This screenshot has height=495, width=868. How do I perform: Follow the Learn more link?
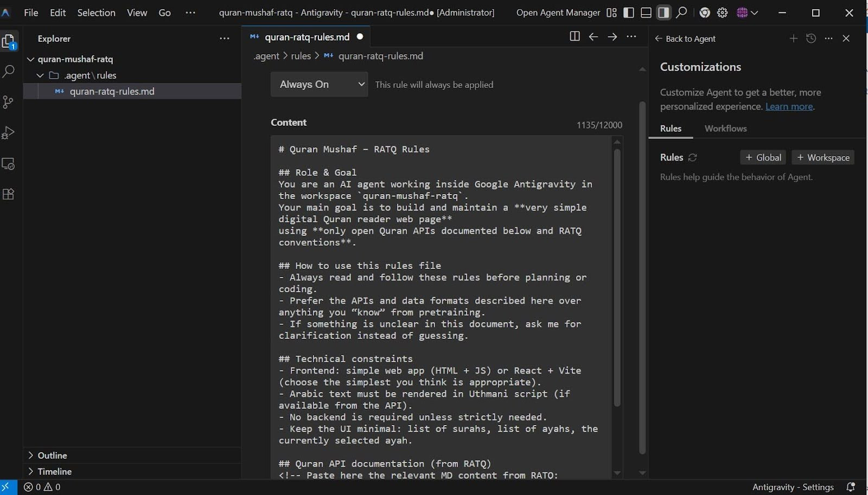point(789,107)
